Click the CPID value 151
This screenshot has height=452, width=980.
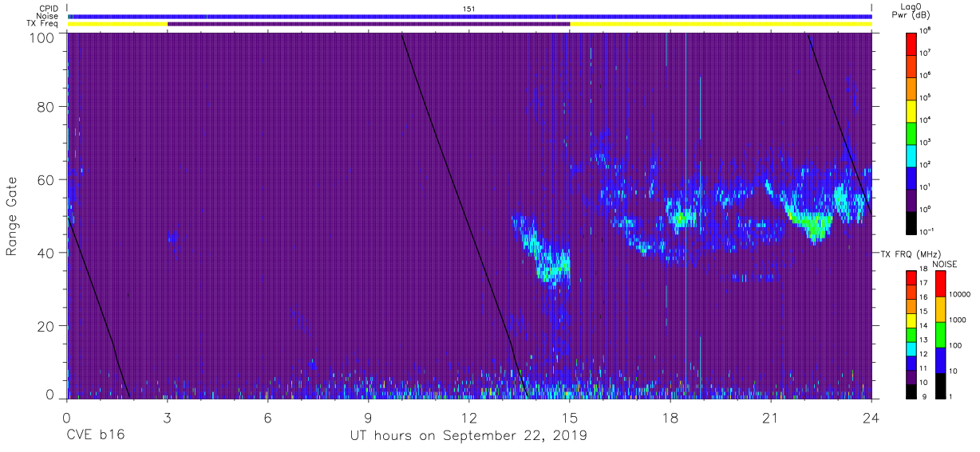469,8
